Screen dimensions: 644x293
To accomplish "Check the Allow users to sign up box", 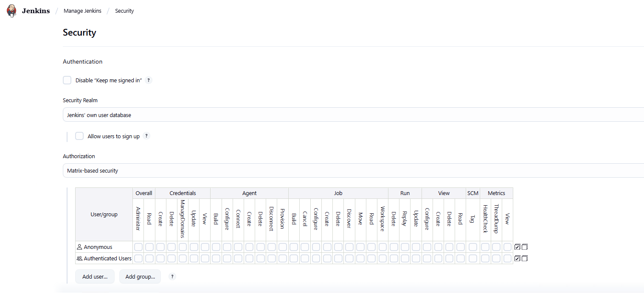I will [x=79, y=136].
